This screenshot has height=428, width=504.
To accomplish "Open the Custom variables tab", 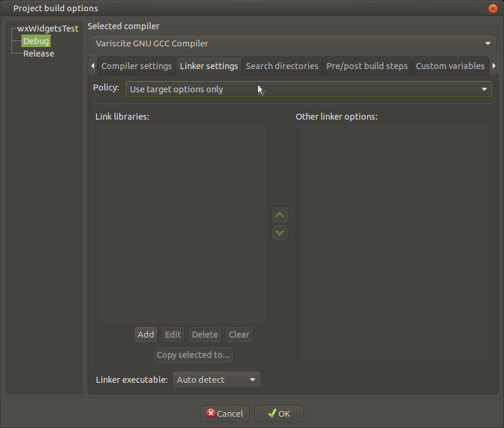I will (450, 66).
